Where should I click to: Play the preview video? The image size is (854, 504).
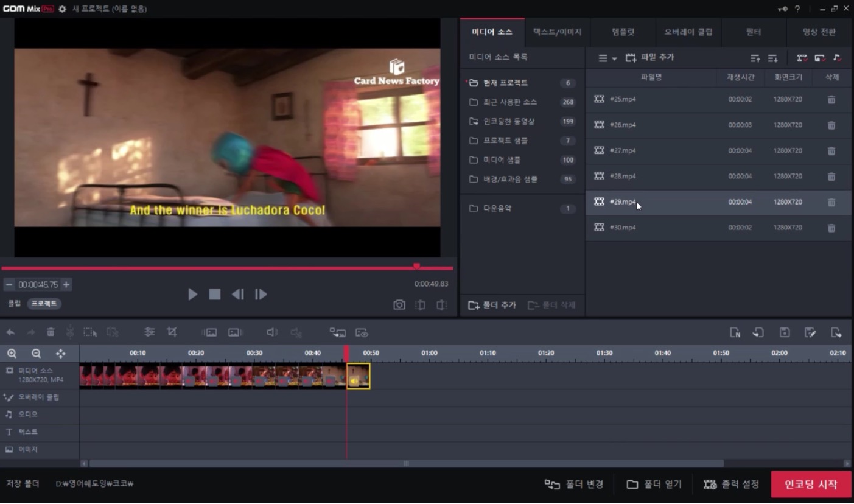[x=192, y=295]
